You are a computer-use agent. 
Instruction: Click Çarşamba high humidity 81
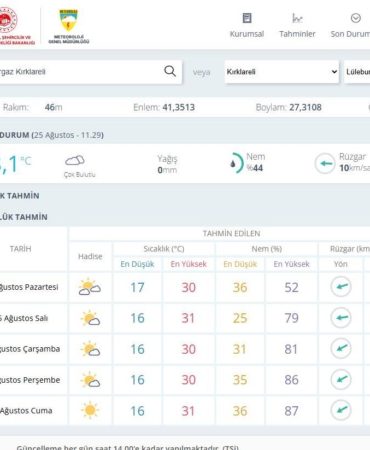[x=291, y=349]
